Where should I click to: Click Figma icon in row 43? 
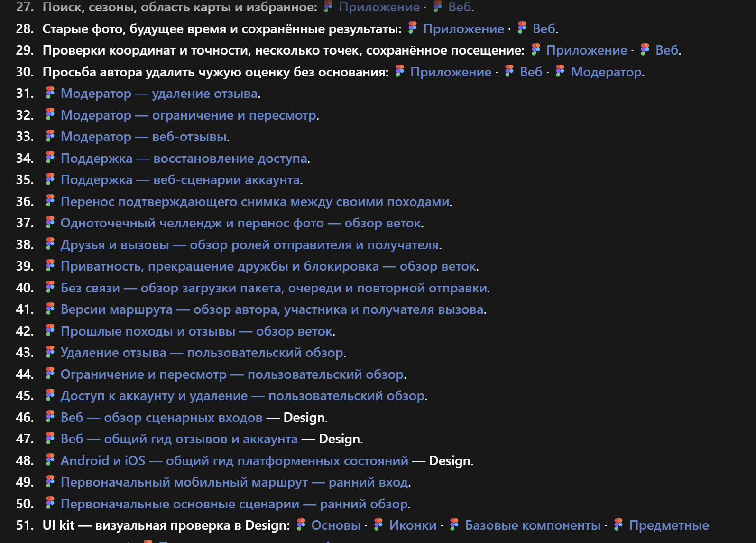[50, 352]
